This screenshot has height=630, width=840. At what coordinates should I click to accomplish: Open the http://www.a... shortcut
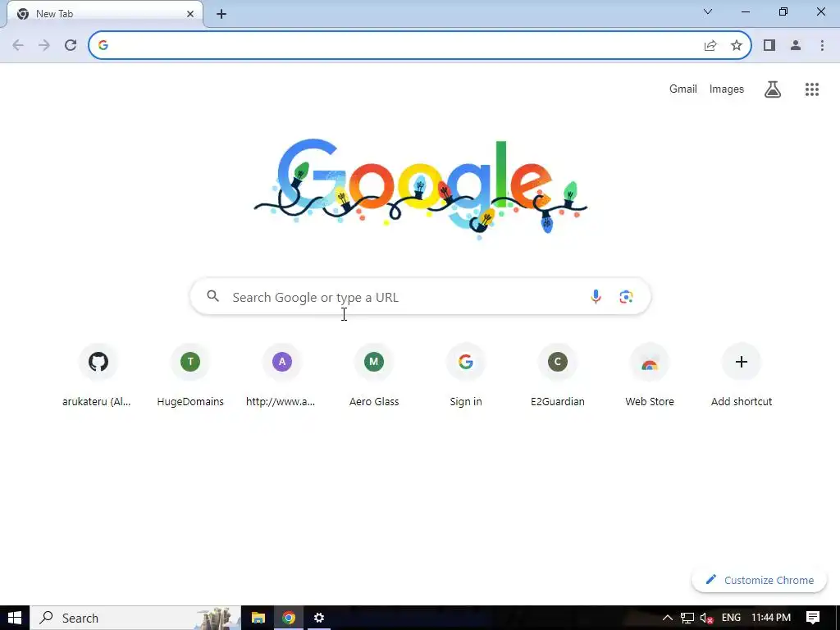[x=282, y=374]
